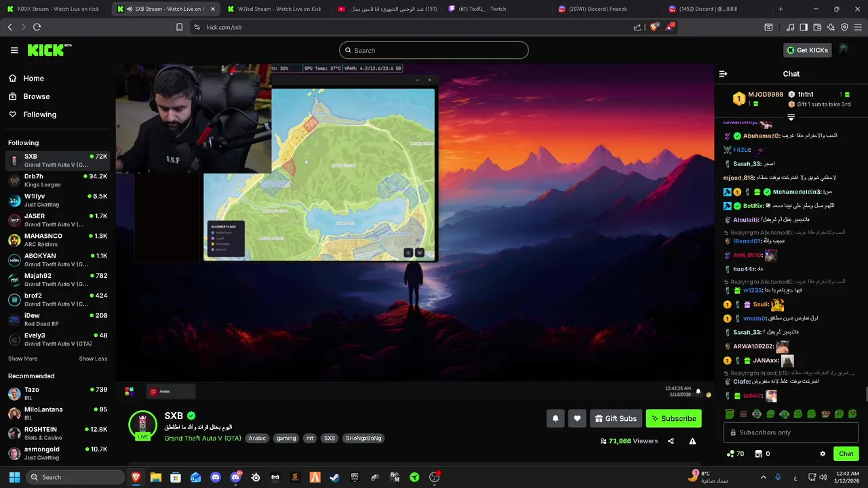
Task: Open Evely3 channel in Following list
Action: (58, 339)
